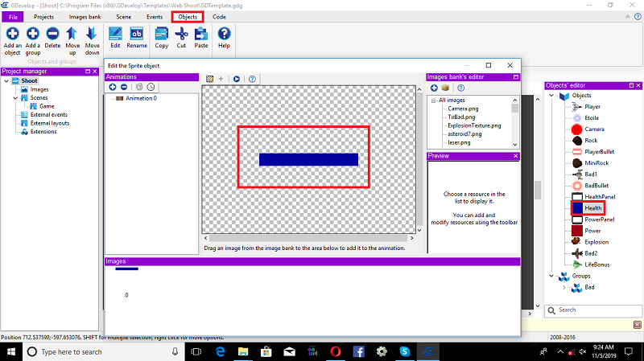Collapse the Scenes tree node
Viewport: 644px width, 361px height.
coord(15,97)
